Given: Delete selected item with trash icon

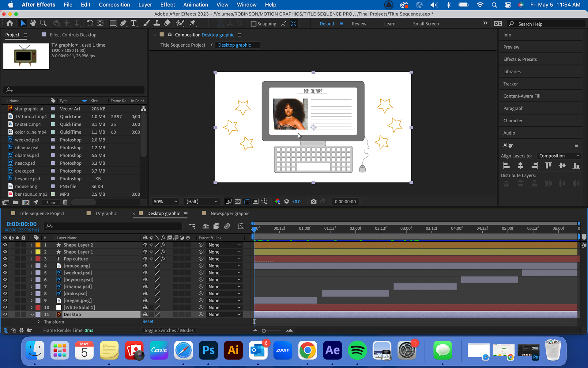Looking at the screenshot, I should point(65,202).
